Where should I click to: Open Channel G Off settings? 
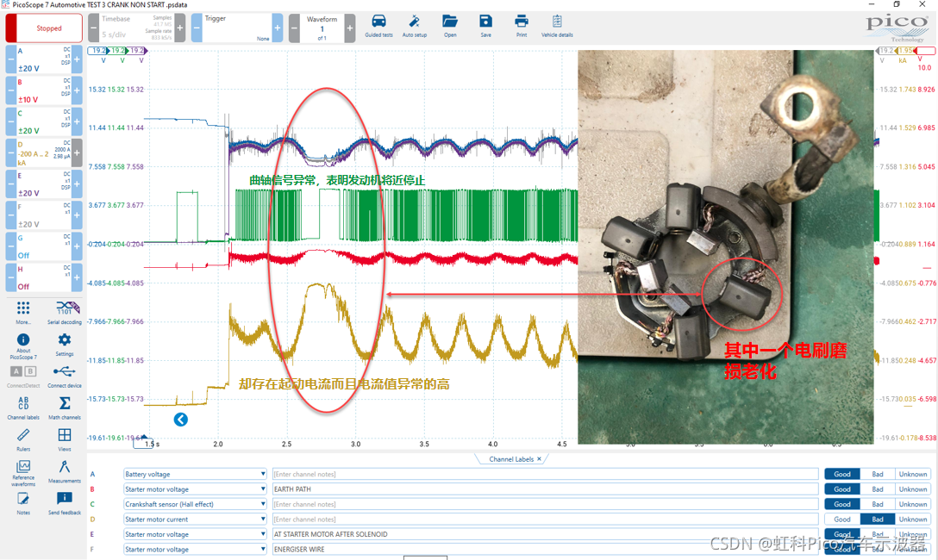(44, 246)
